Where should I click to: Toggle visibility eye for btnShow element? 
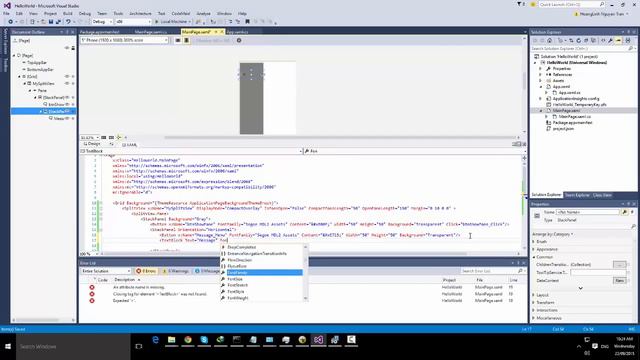click(x=67, y=104)
